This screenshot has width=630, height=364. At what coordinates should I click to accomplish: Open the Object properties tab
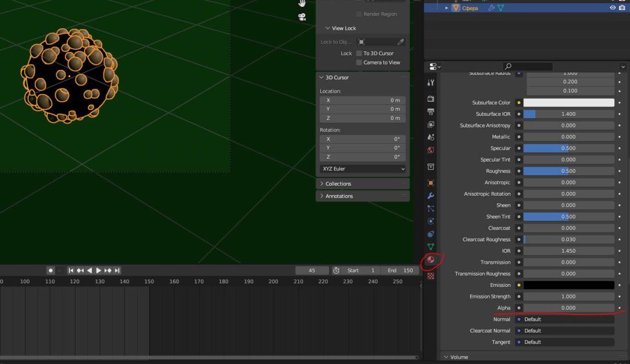[430, 183]
